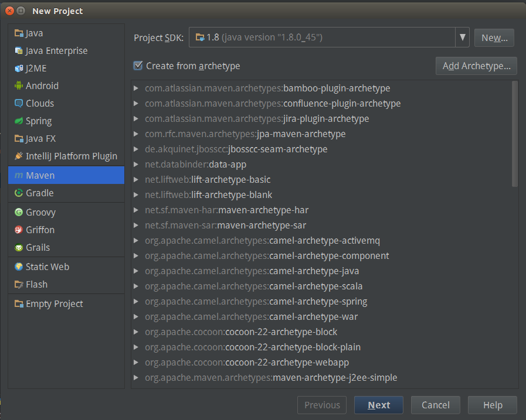
Task: Select the Empty Project folder icon
Action: click(x=19, y=303)
